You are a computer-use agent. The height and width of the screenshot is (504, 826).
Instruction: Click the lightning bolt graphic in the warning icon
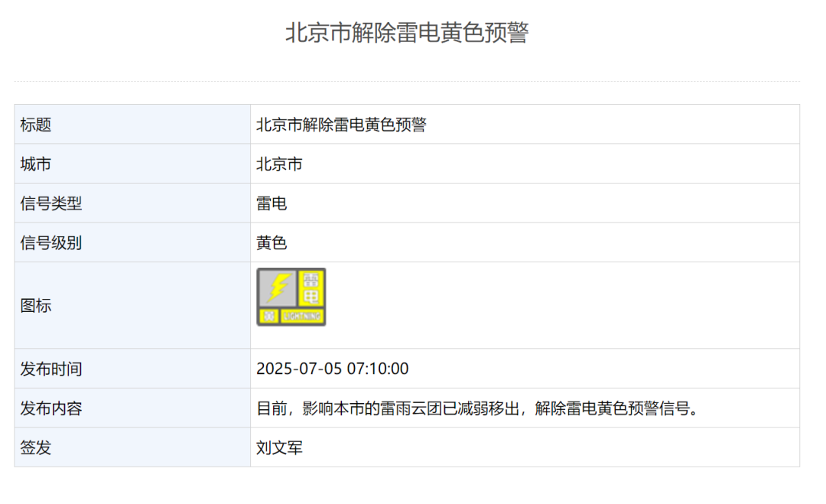(277, 288)
